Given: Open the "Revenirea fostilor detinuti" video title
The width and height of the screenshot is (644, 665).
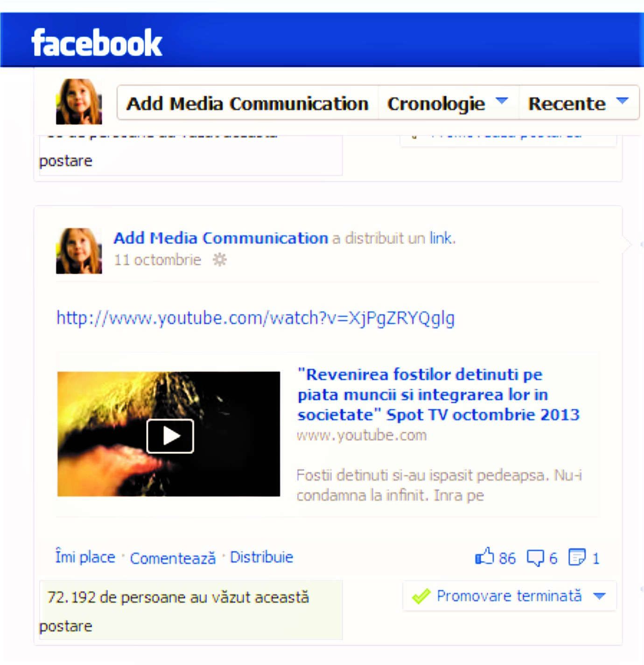Looking at the screenshot, I should (x=438, y=395).
